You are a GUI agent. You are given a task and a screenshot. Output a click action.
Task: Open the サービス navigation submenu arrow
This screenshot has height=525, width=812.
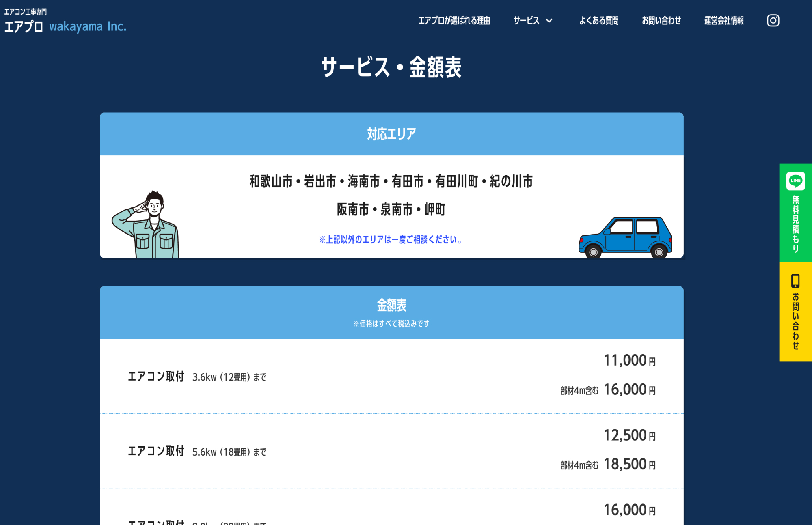(x=550, y=21)
